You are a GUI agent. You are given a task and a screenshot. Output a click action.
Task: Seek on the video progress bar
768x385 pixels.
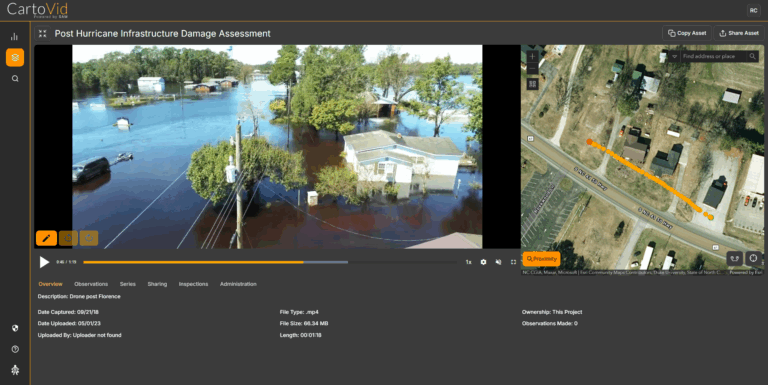[270, 262]
